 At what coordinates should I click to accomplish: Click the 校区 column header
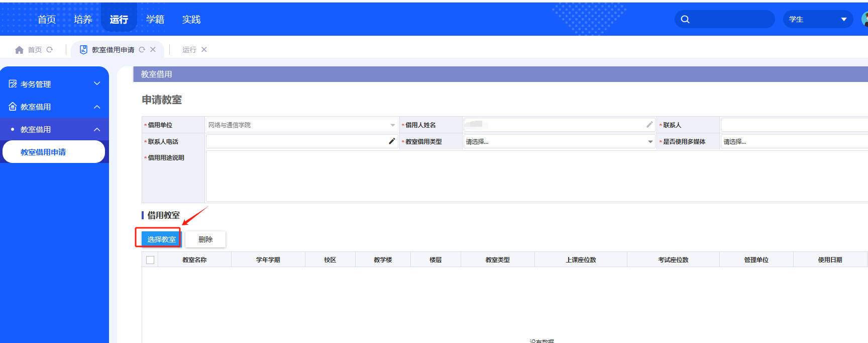pyautogui.click(x=330, y=260)
